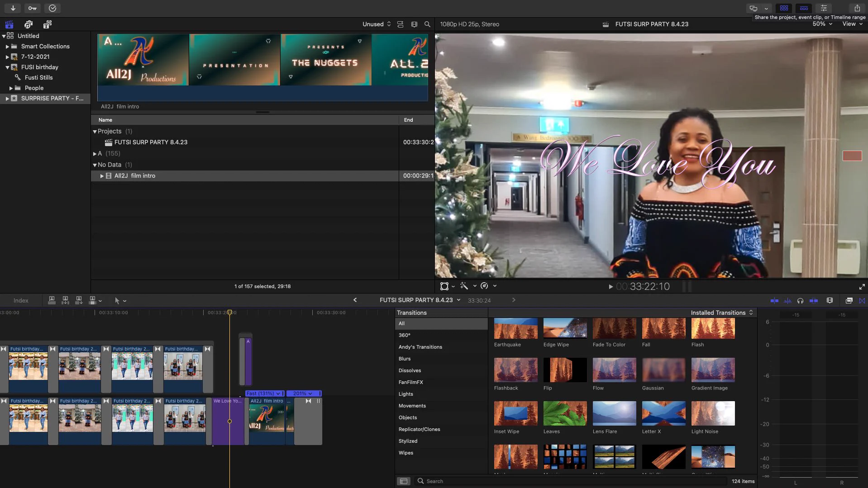The image size is (868, 488).
Task: Open the timeline Index panel
Action: [x=21, y=300]
